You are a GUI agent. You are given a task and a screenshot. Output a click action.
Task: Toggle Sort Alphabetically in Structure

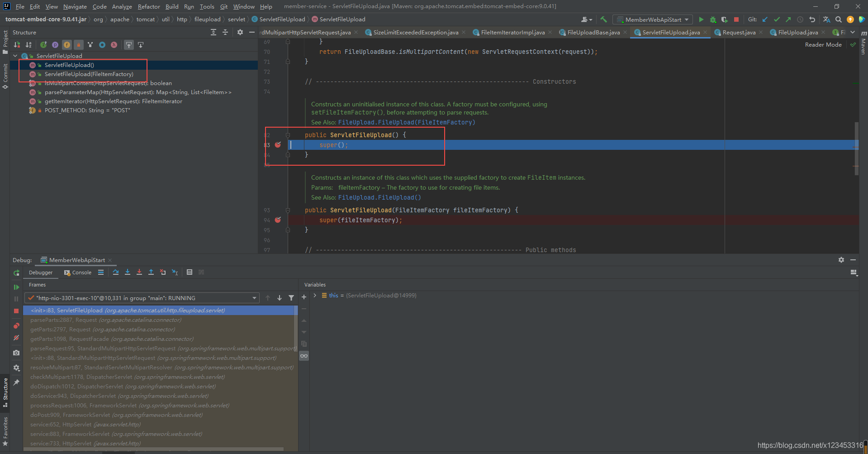point(28,45)
